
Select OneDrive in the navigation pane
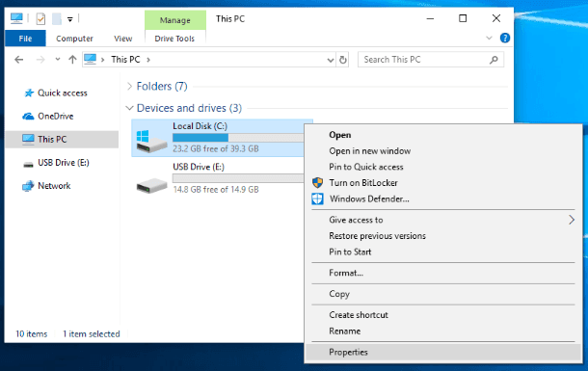pyautogui.click(x=56, y=117)
